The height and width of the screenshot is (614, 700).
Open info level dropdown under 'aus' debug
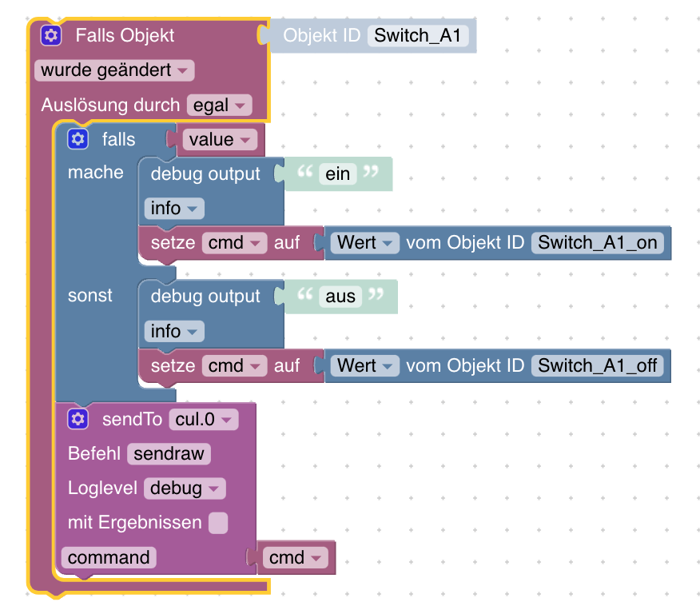coord(174,331)
